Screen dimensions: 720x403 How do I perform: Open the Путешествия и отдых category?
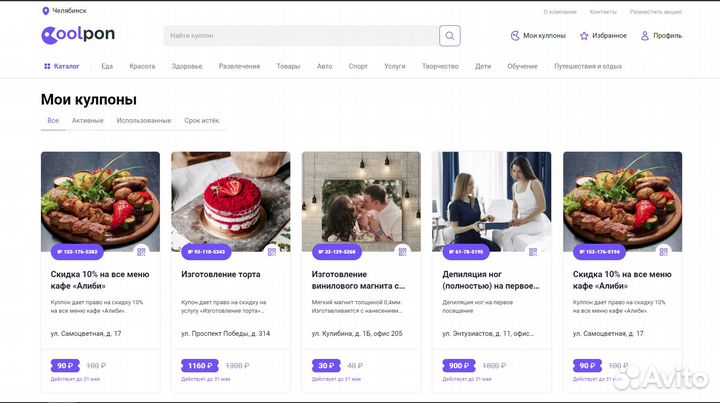(588, 66)
